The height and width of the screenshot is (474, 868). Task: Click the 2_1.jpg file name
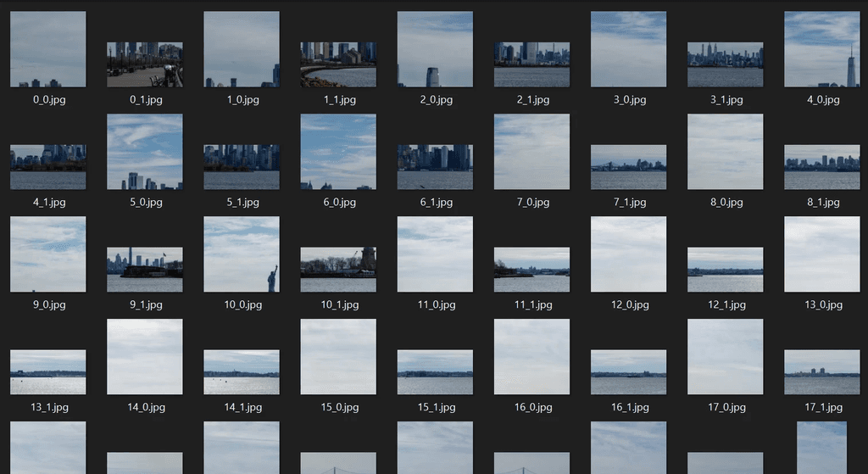[533, 100]
